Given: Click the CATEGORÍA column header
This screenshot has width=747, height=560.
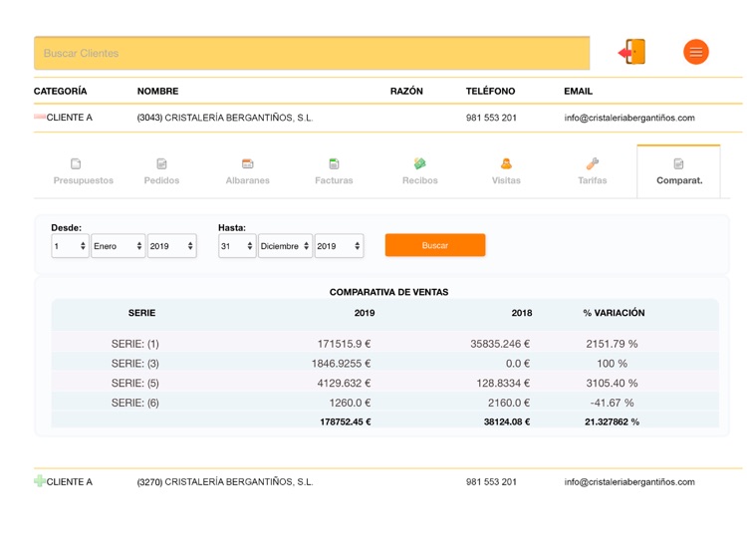Looking at the screenshot, I should pyautogui.click(x=61, y=91).
